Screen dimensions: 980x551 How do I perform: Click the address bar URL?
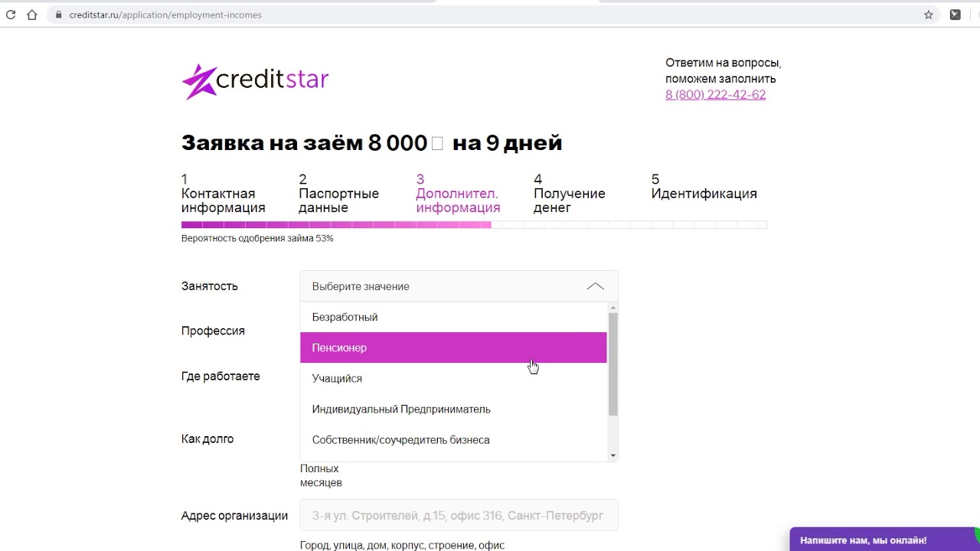click(165, 15)
